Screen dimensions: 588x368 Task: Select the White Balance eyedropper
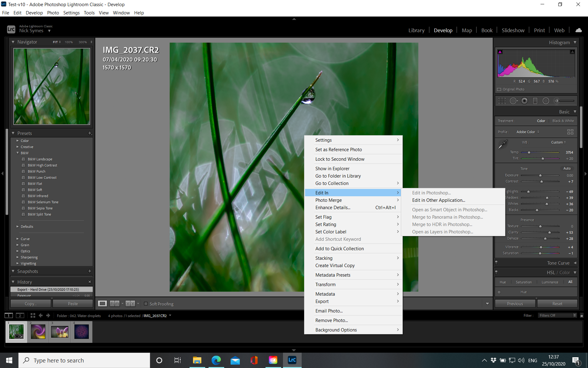503,144
